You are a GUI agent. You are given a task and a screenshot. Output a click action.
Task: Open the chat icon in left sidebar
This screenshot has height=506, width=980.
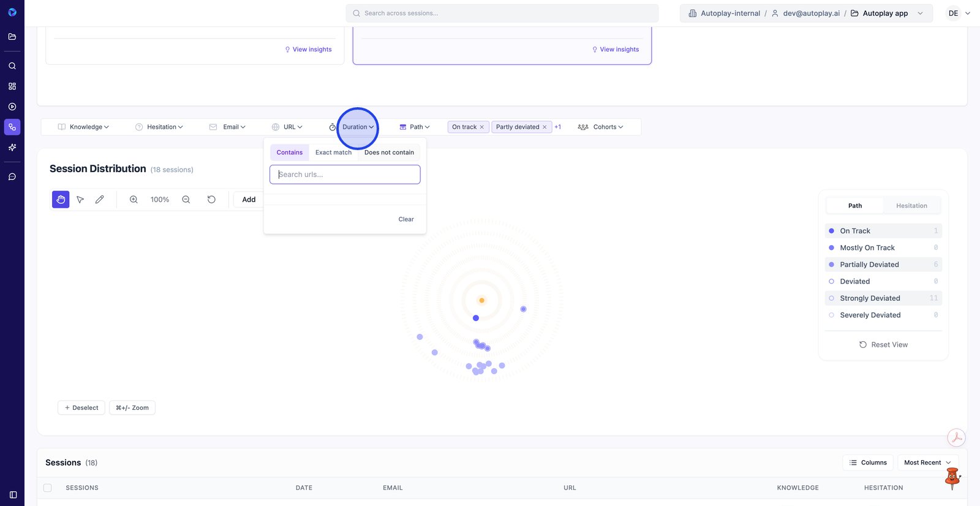(12, 177)
